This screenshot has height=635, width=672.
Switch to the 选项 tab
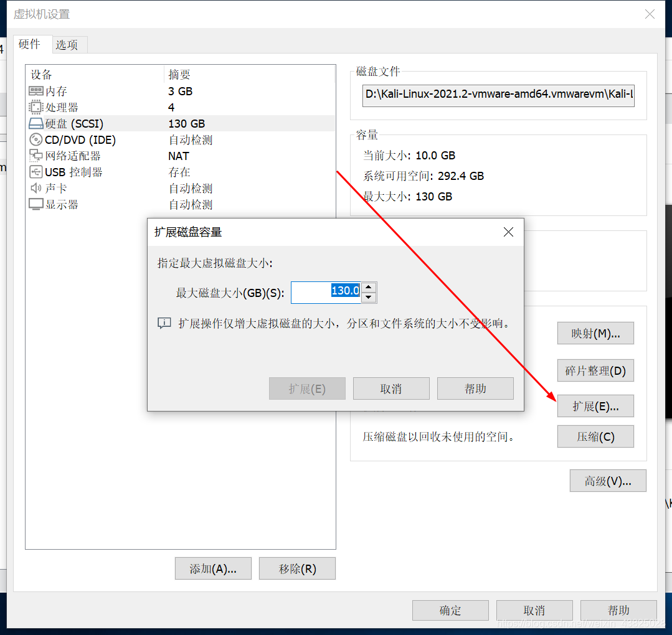[x=67, y=45]
